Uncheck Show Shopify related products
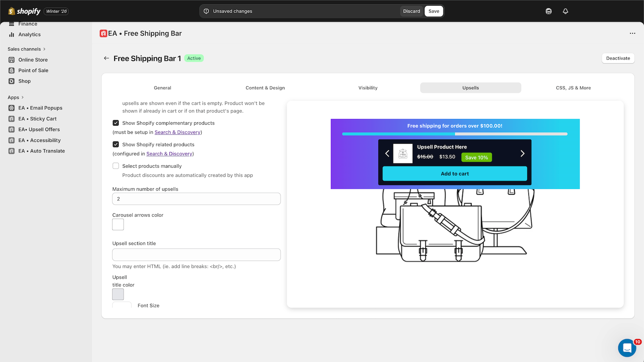644x362 pixels. [x=116, y=144]
